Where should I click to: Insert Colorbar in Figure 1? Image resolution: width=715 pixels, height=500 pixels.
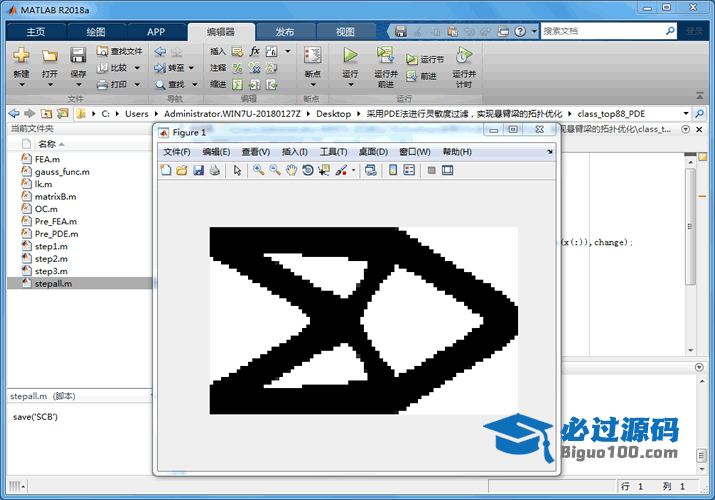click(x=393, y=170)
